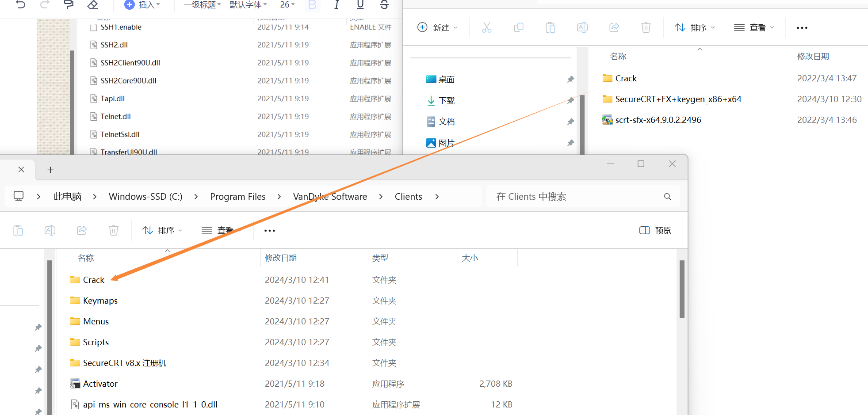
Task: Click the rename icon in the Clients window toolbar
Action: click(50, 230)
